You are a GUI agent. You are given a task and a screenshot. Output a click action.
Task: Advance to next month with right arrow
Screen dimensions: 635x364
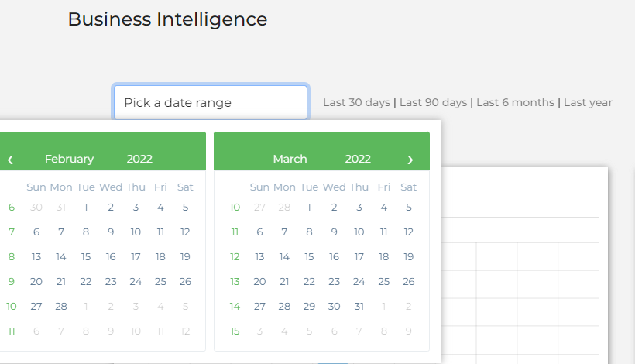pos(410,160)
